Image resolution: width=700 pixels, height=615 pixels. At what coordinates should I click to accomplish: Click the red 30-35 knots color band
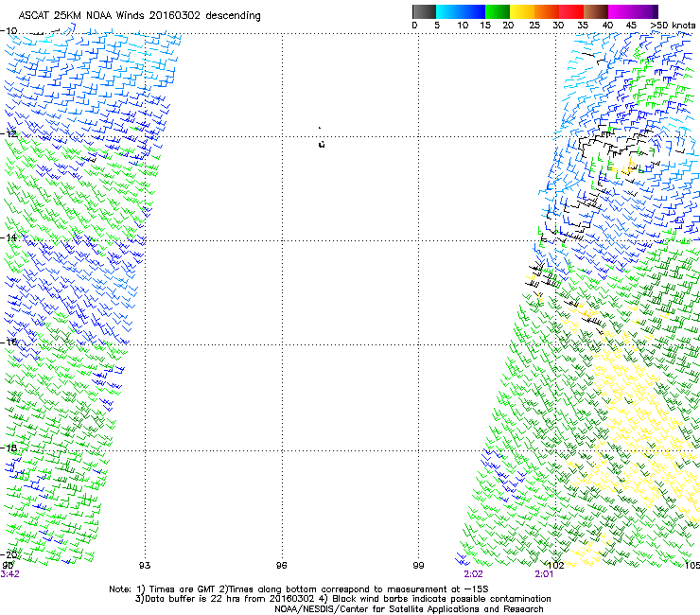click(x=571, y=11)
